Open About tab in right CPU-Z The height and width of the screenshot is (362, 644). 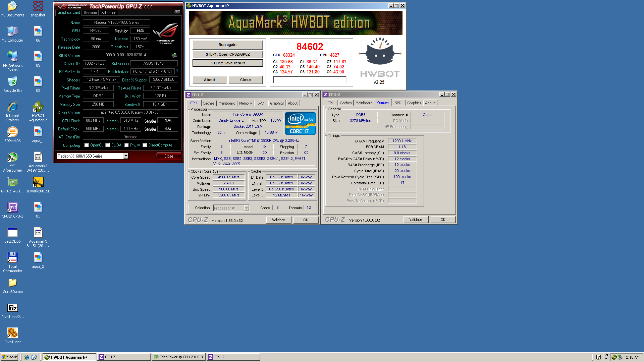(430, 103)
